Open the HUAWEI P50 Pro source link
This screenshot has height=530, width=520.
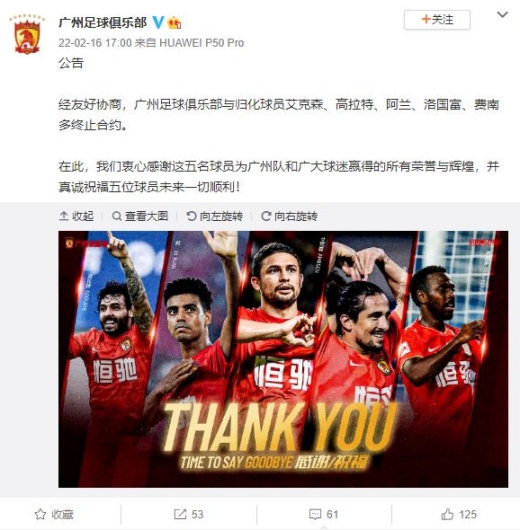point(202,43)
